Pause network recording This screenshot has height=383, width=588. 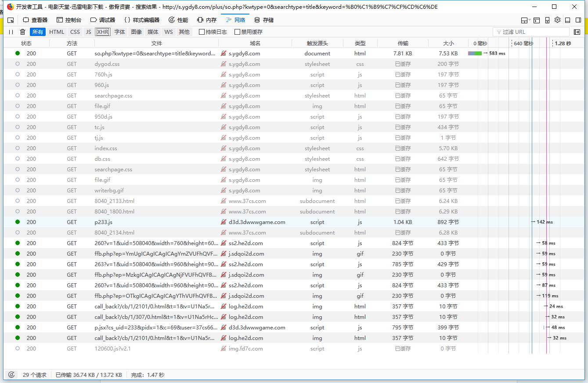pyautogui.click(x=11, y=32)
